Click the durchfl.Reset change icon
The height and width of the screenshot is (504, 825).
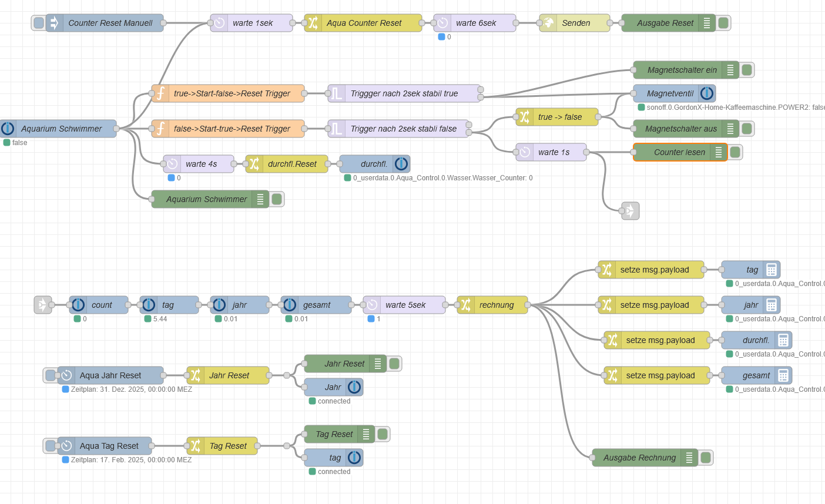254,164
